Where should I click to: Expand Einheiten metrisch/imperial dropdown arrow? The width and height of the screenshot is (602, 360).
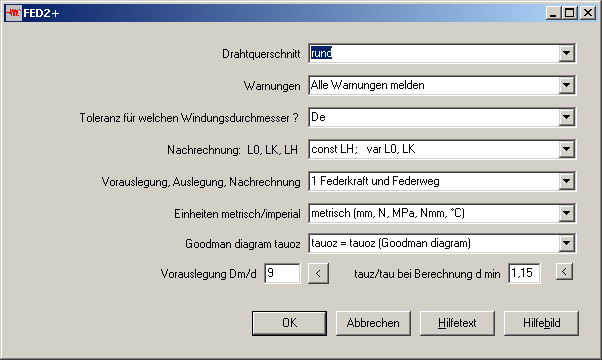567,213
